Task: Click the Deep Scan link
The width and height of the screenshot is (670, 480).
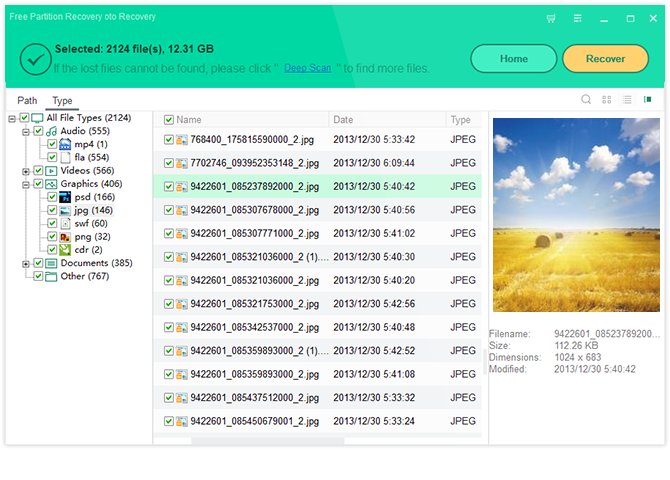Action: click(307, 68)
